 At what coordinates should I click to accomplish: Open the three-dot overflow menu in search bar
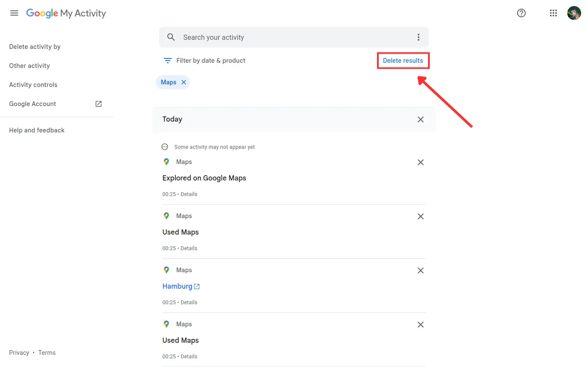pos(418,37)
